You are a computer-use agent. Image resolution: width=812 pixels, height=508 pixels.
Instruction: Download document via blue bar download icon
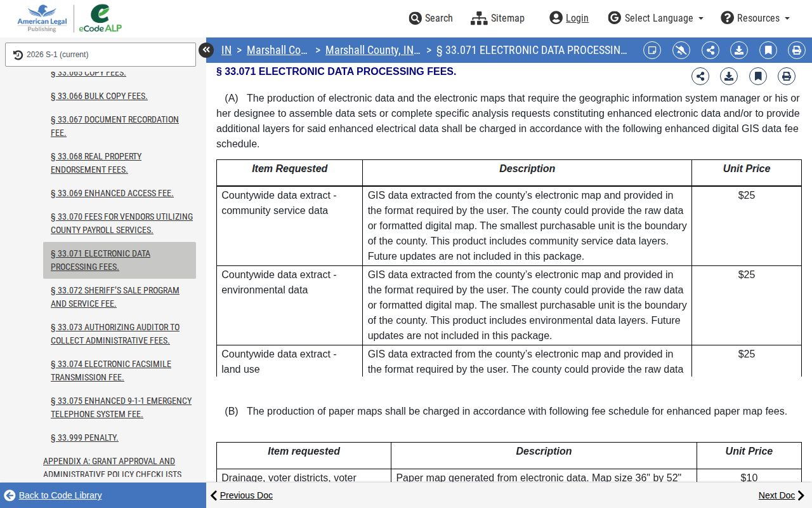click(x=739, y=50)
